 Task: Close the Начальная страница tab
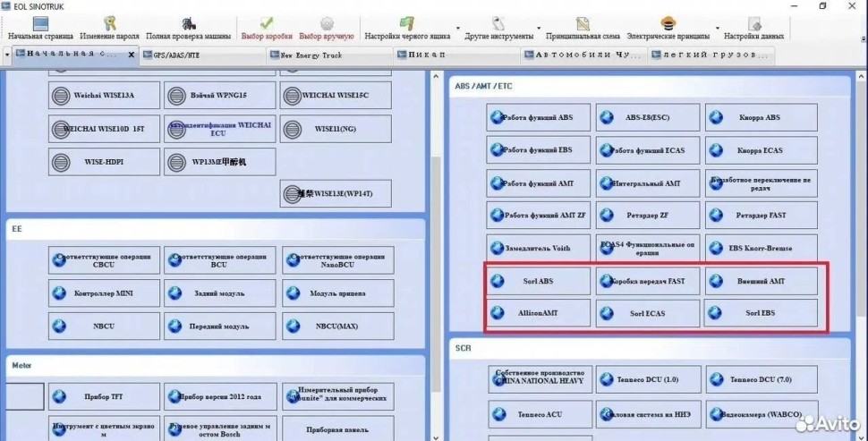point(132,55)
